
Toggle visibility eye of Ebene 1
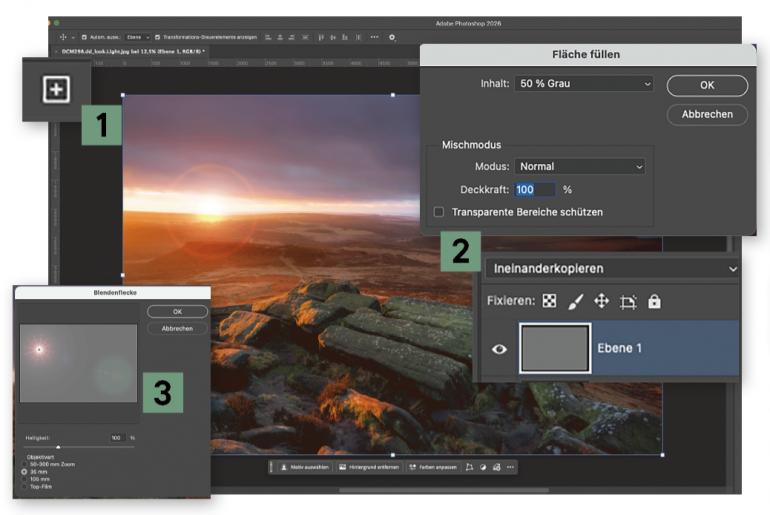499,349
